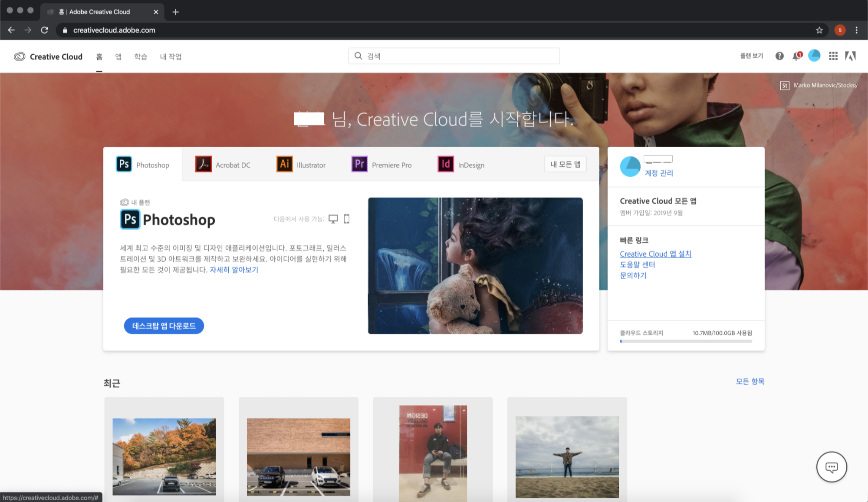Viewport: 868px width, 502px height.
Task: Switch to the Premiere Pro tab
Action: click(x=391, y=165)
